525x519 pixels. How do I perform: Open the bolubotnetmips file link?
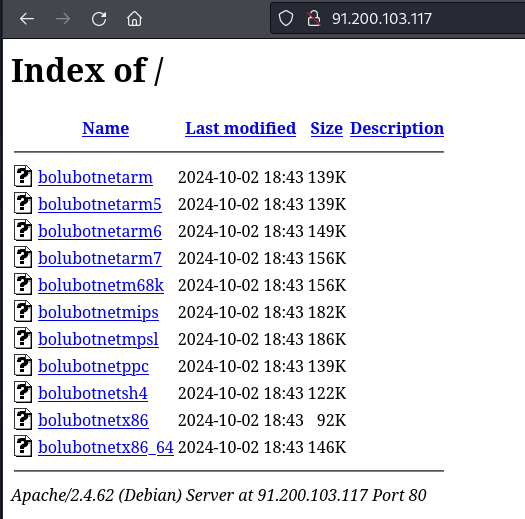[98, 312]
